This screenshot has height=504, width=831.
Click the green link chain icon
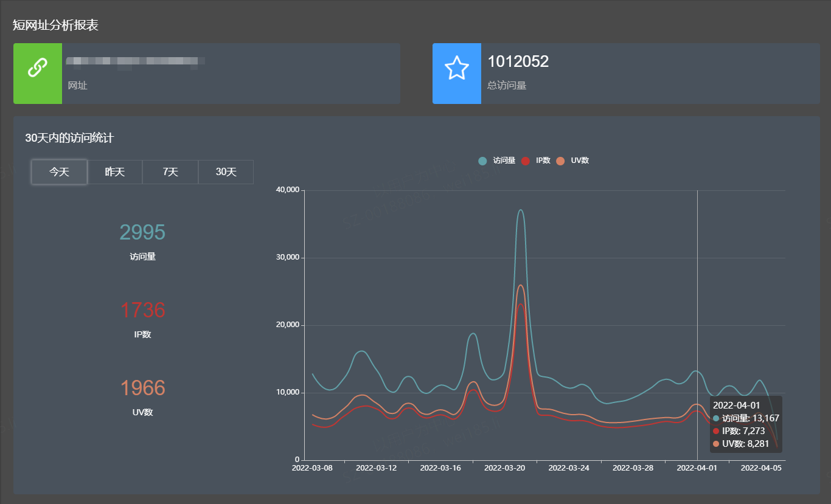pos(37,67)
